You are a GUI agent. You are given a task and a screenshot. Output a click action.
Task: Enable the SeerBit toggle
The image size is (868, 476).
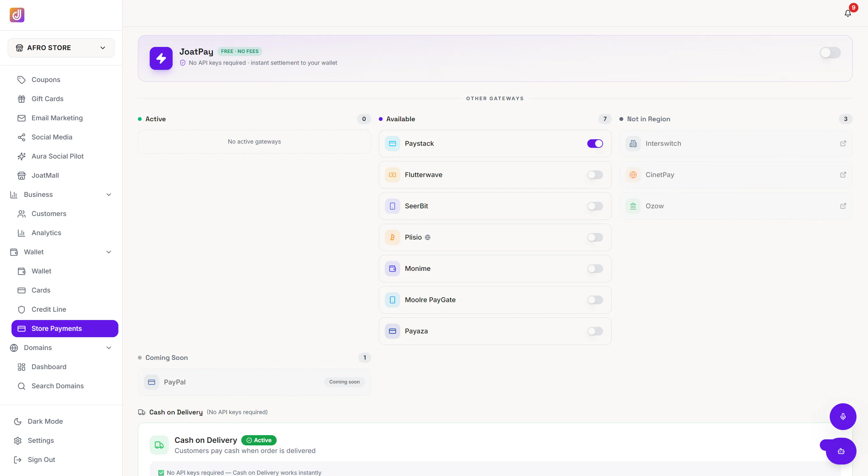pyautogui.click(x=595, y=206)
